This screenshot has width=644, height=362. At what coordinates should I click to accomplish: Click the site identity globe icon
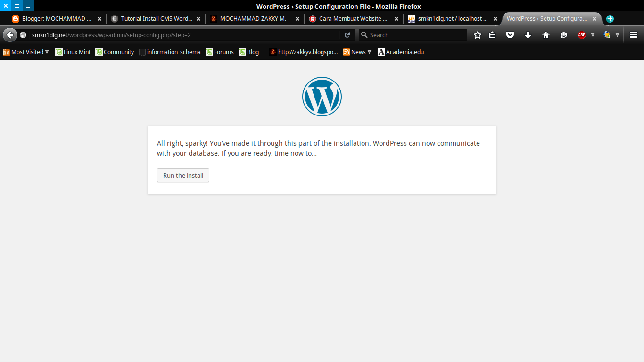pyautogui.click(x=23, y=35)
